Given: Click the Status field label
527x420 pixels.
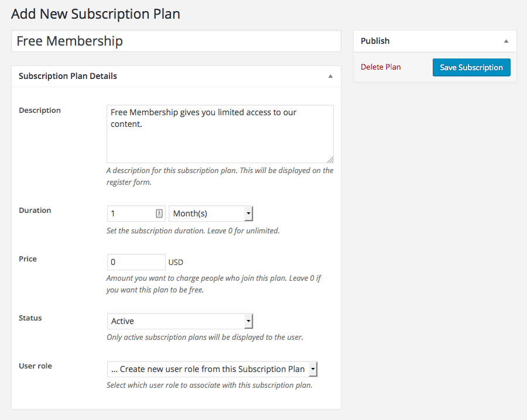Looking at the screenshot, I should (x=30, y=318).
